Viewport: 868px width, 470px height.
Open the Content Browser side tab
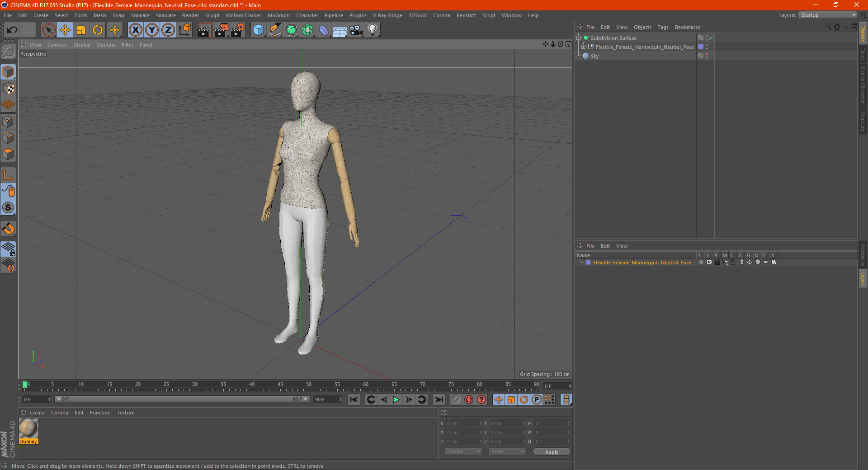pos(863,85)
